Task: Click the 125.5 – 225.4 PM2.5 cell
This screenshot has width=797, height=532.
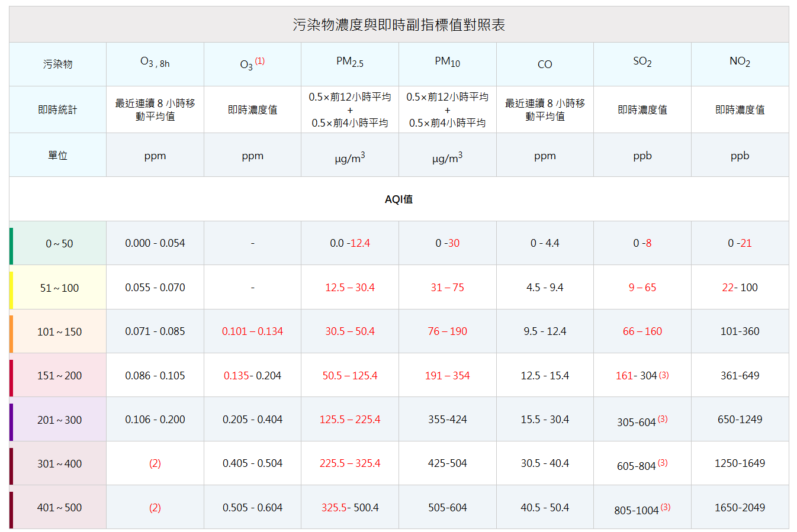Action: (x=350, y=419)
